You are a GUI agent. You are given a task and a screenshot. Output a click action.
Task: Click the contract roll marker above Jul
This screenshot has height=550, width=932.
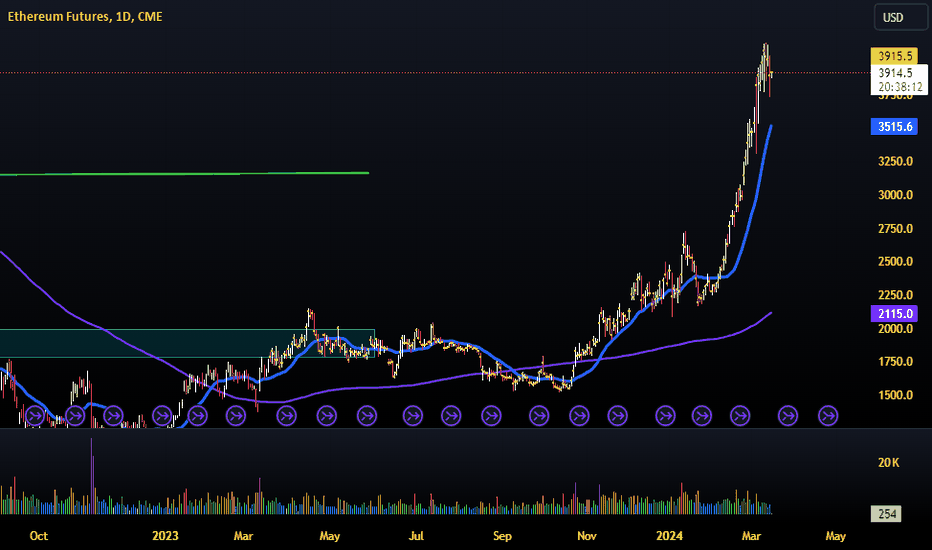[413, 416]
